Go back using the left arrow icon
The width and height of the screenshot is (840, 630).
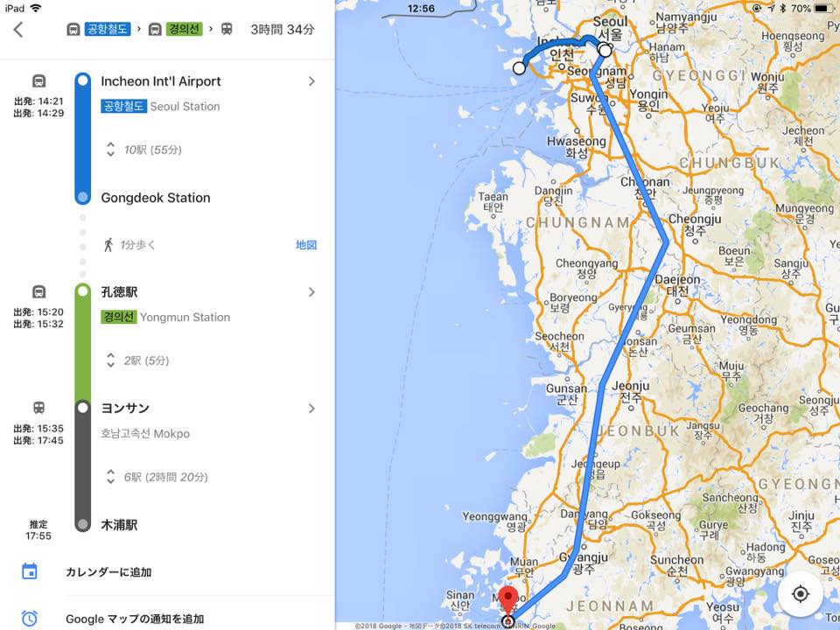coord(18,30)
